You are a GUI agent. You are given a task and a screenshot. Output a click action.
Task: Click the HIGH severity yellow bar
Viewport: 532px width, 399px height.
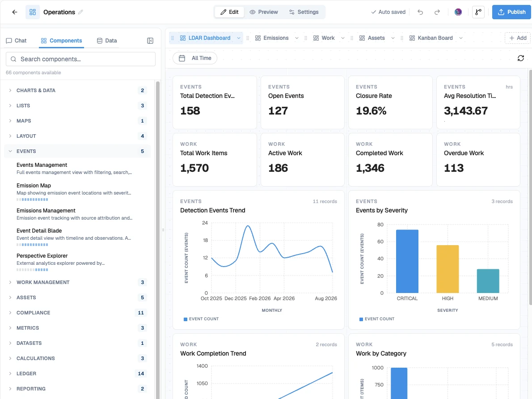click(x=448, y=269)
